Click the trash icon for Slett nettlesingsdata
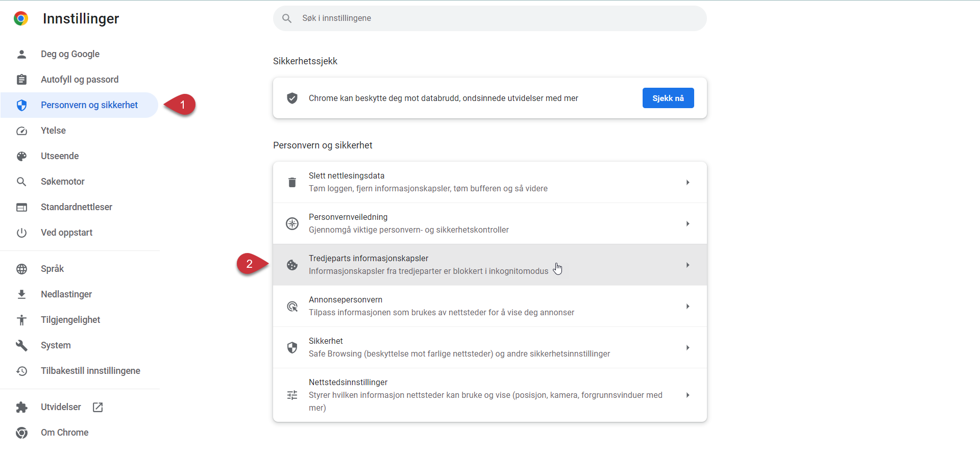Viewport: 980px width, 455px height. (x=292, y=182)
